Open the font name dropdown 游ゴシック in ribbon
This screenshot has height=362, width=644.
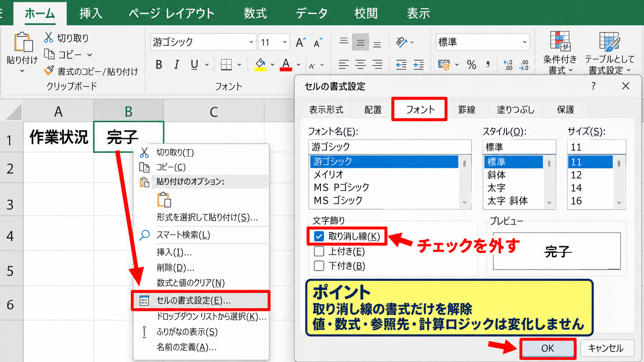coord(251,42)
